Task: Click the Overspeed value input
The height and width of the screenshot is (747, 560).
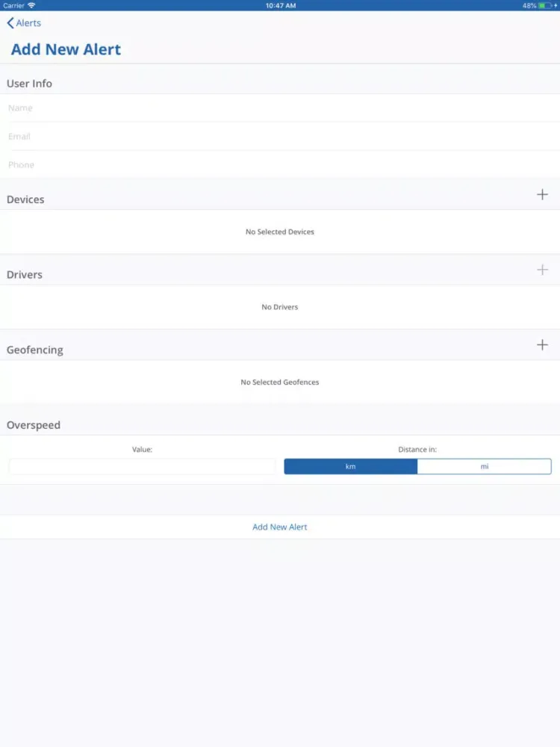Action: click(x=142, y=466)
